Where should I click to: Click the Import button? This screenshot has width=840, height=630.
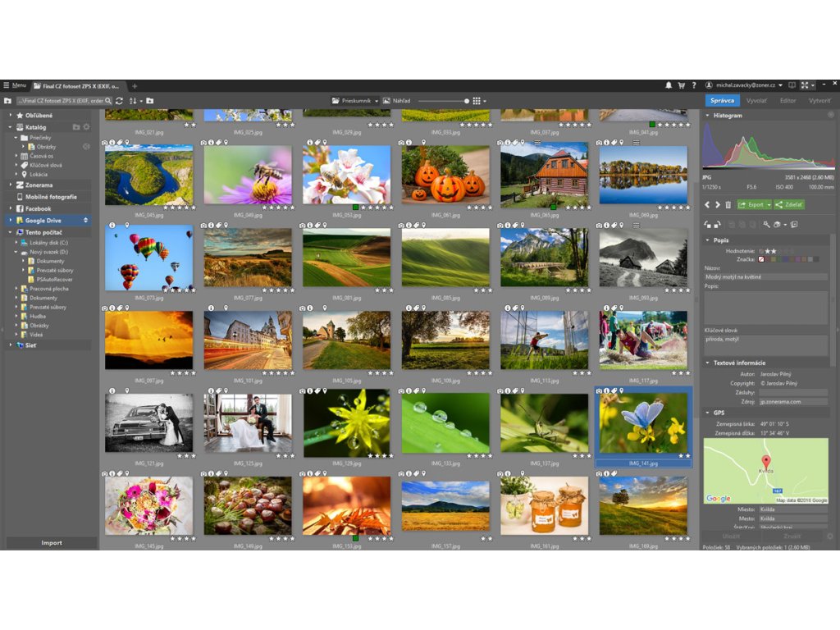click(x=51, y=542)
